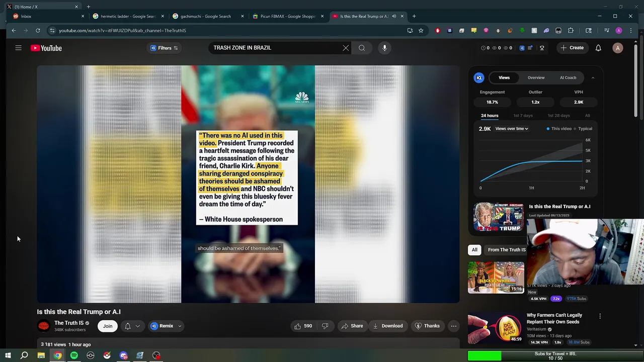Select From The Truth IS chip
Image resolution: width=644 pixels, height=362 pixels.
506,250
